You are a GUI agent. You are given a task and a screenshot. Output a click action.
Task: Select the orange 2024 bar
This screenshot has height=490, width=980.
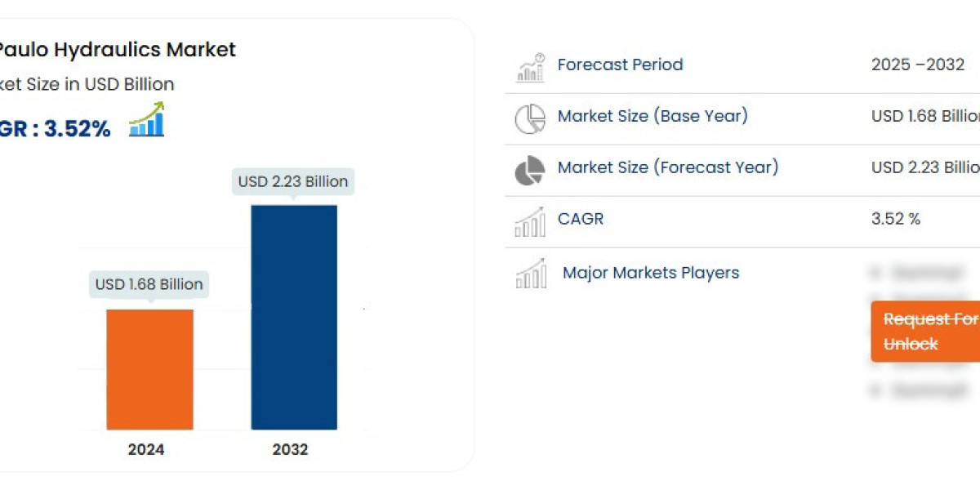(150, 369)
